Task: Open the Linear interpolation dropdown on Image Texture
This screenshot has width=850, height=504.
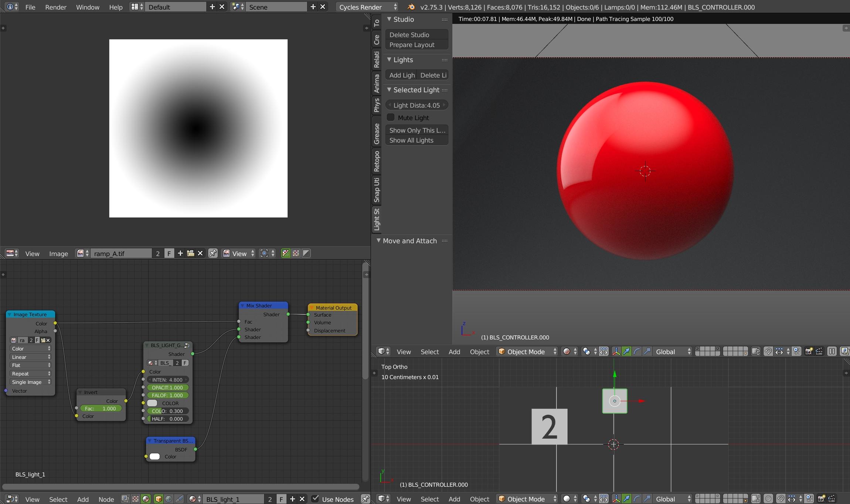Action: coord(31,357)
